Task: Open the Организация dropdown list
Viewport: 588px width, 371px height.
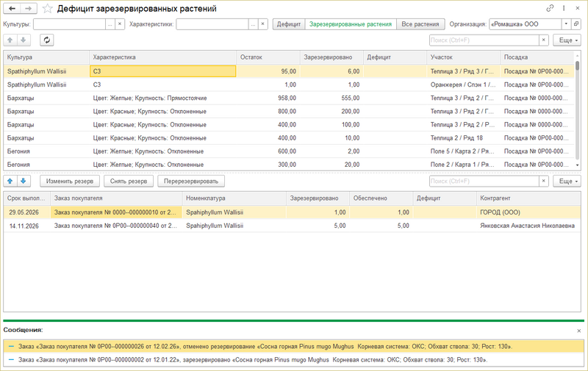Action: point(566,24)
